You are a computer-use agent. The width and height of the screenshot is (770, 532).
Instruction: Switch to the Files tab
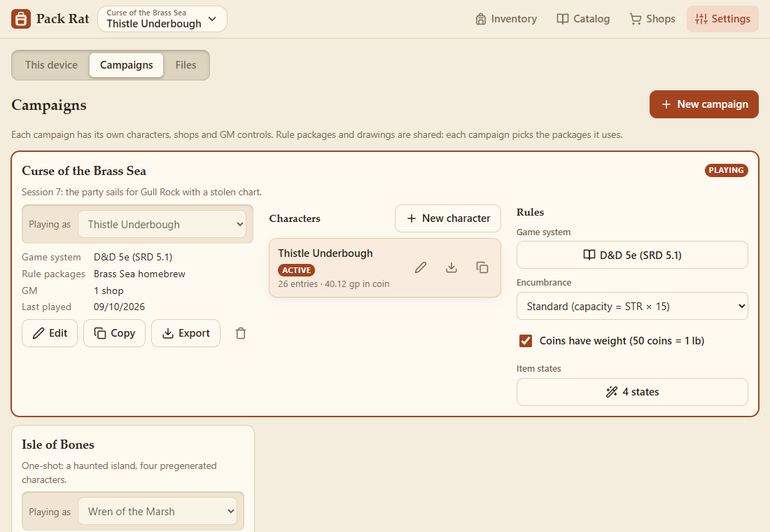pyautogui.click(x=185, y=65)
